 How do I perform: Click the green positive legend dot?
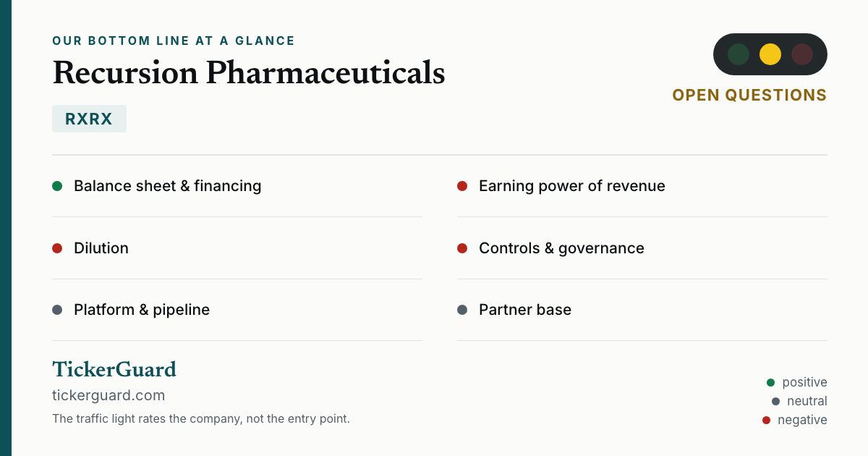770,382
